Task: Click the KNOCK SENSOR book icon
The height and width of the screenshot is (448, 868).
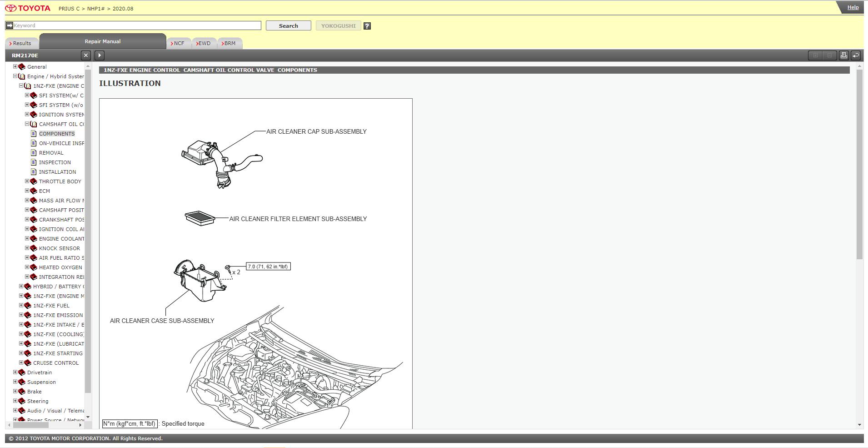Action: tap(33, 248)
